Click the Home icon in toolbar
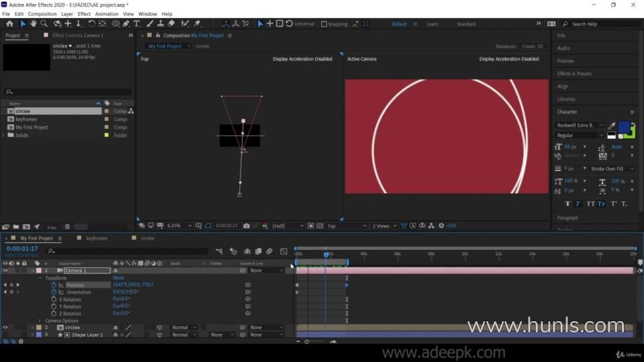Viewport: 644px width, 362px height. 9,23
